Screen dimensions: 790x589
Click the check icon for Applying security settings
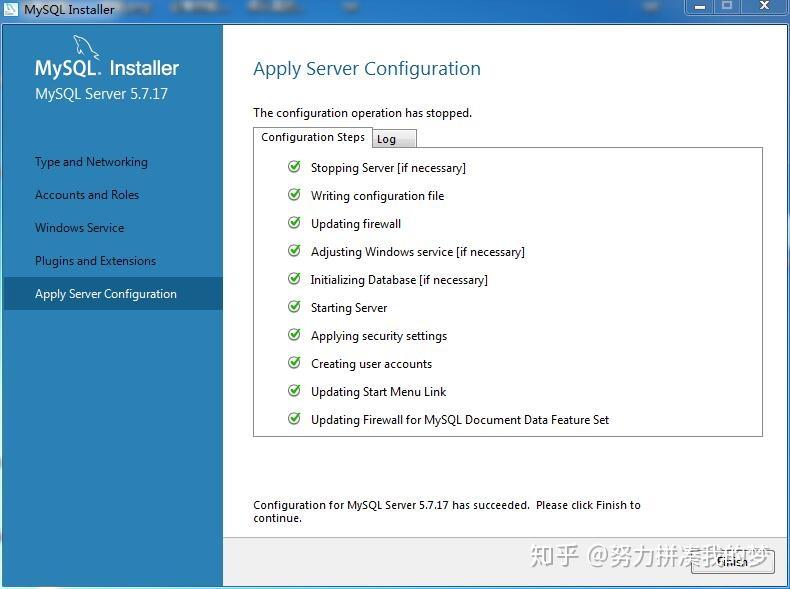tap(294, 335)
